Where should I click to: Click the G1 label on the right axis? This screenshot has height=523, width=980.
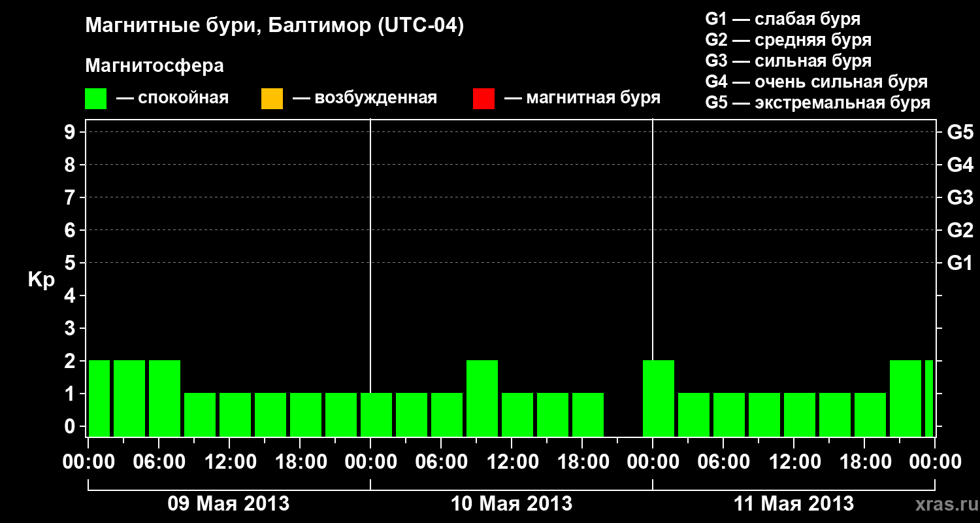960,263
